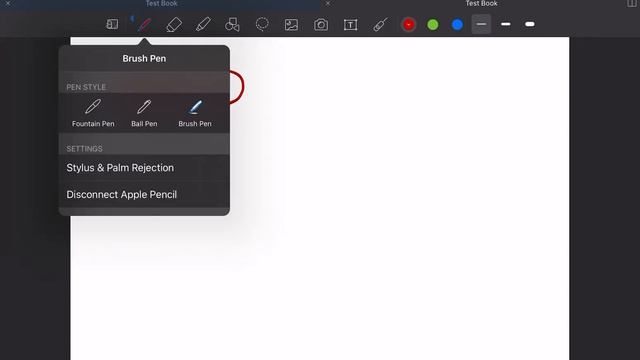Select the thinnest stroke width

481,24
